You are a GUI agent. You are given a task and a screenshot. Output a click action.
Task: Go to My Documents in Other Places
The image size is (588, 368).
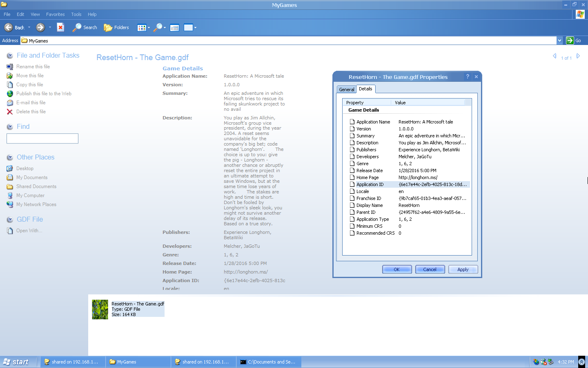click(x=32, y=177)
